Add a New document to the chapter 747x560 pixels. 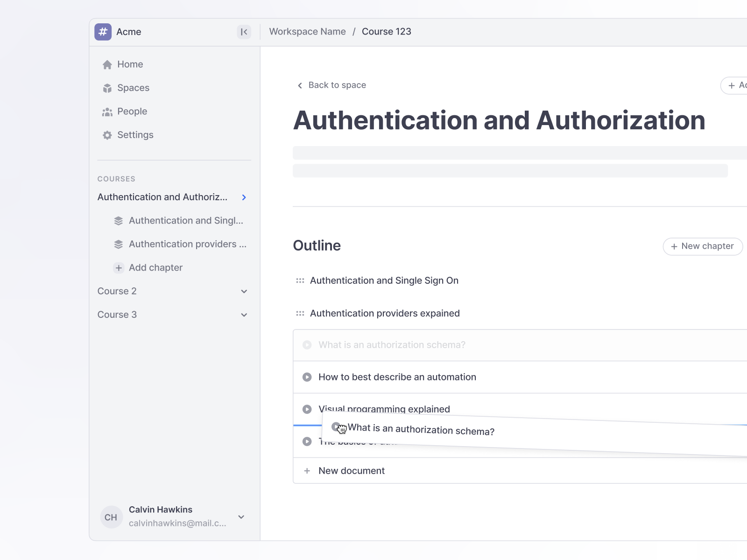tap(351, 471)
